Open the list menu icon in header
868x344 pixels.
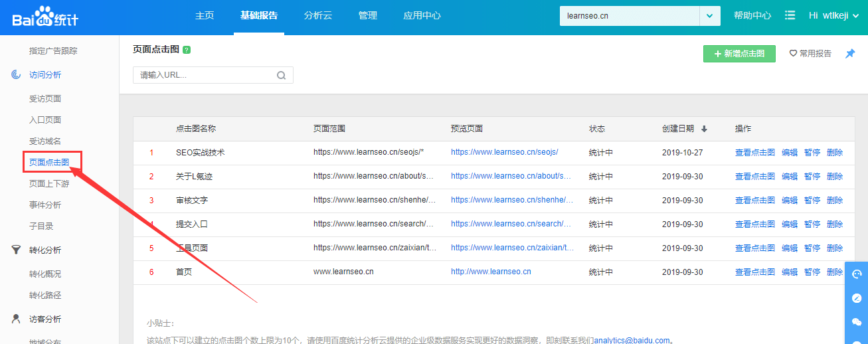click(790, 15)
